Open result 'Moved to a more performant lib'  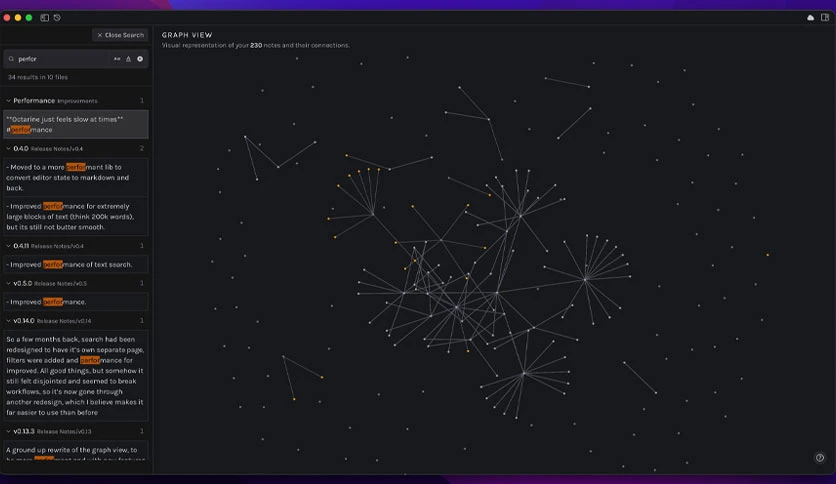point(76,178)
